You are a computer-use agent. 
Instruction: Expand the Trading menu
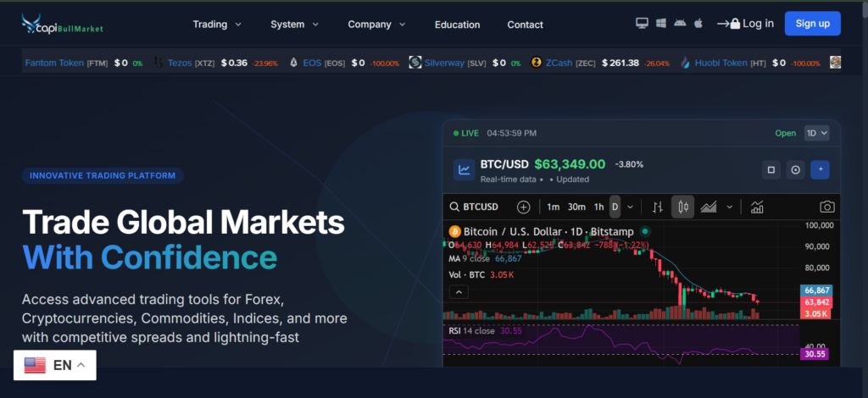coord(217,25)
